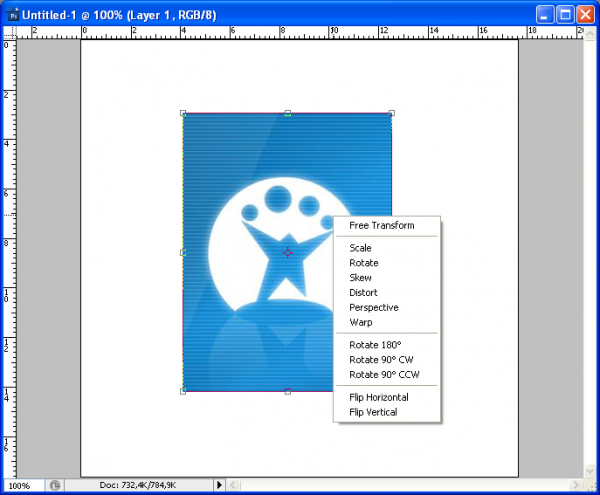Screen dimensions: 600x495
Task: Click the top-left transform corner handle
Action: click(x=183, y=113)
